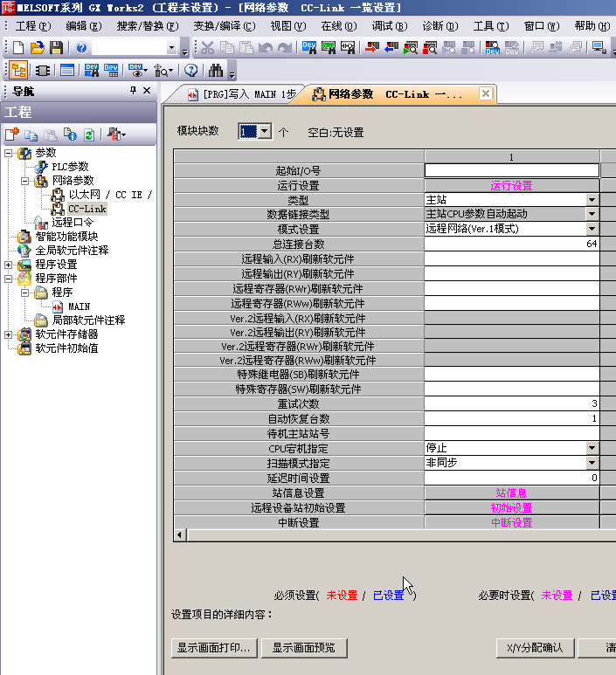The height and width of the screenshot is (675, 616).
Task: Click the Open project folder icon
Action: (x=37, y=47)
